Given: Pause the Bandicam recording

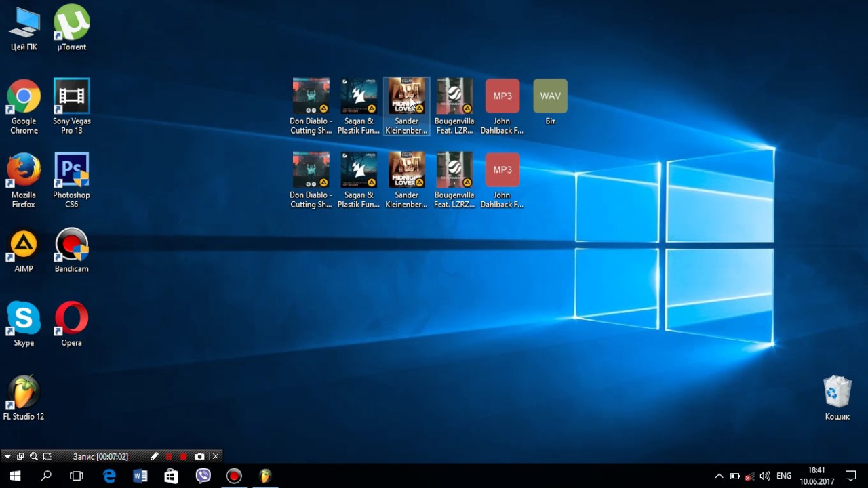Looking at the screenshot, I should [169, 457].
